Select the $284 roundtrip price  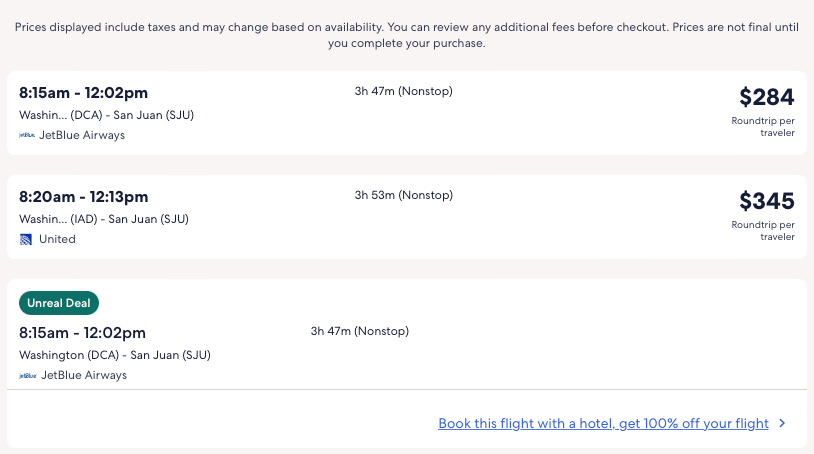coord(766,97)
